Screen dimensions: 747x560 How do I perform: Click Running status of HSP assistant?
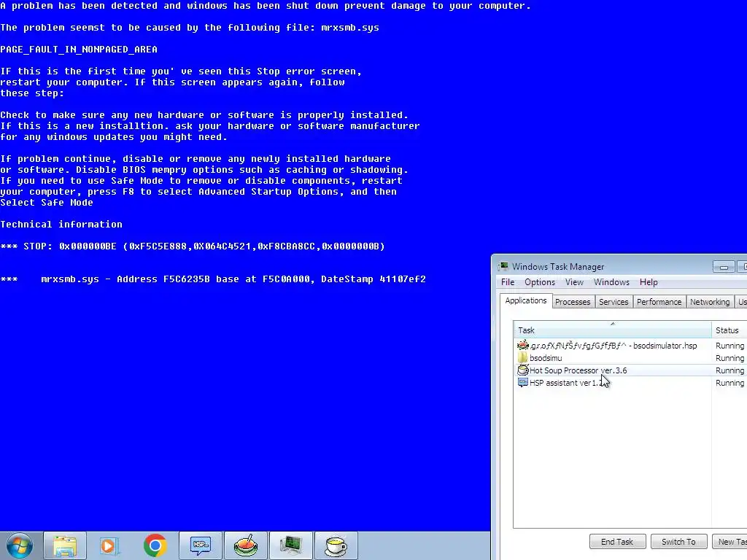(x=729, y=383)
